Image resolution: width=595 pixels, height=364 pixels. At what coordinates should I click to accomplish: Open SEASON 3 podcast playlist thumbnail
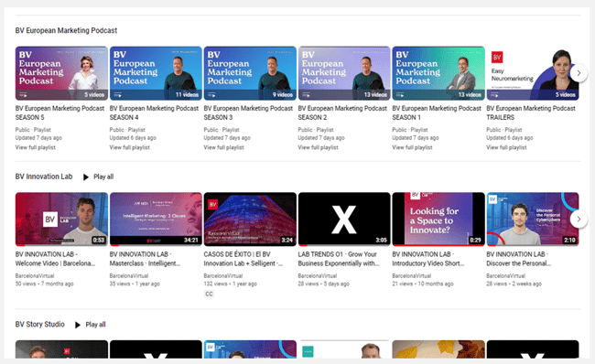tap(250, 73)
